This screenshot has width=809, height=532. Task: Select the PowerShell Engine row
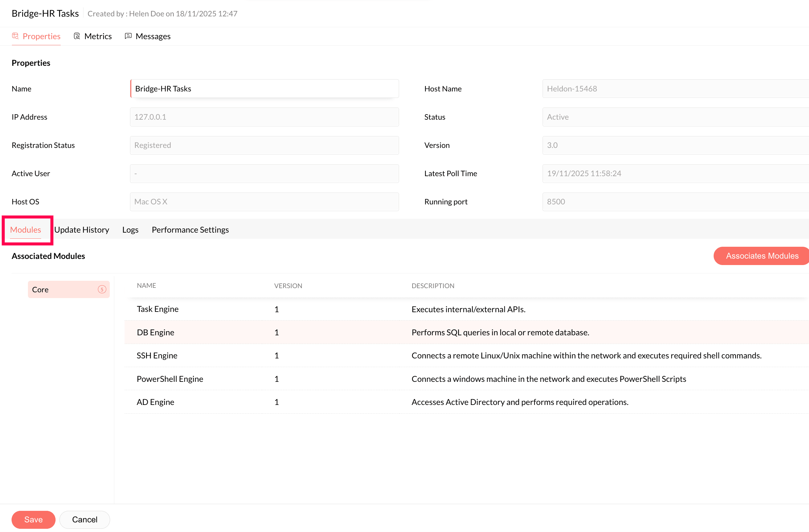[170, 379]
